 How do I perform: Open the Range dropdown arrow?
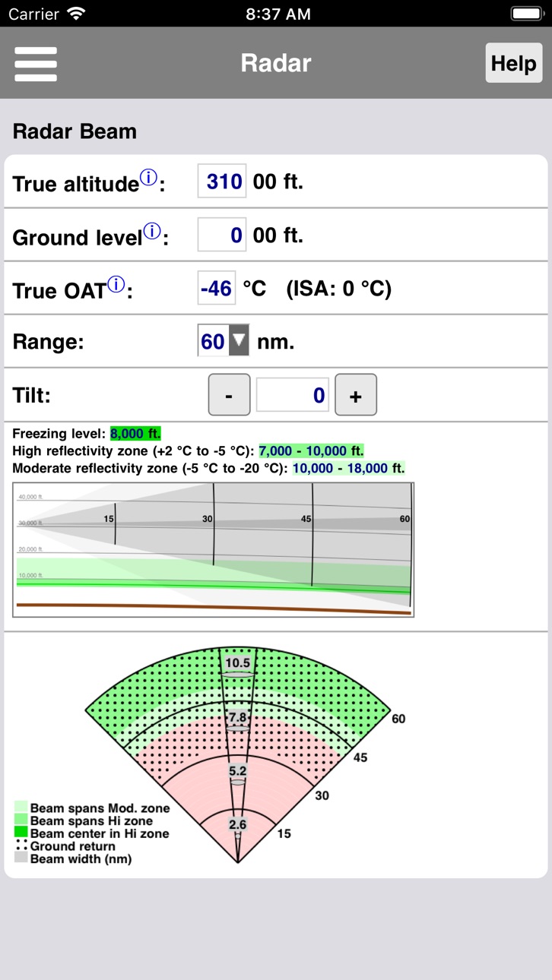click(239, 341)
